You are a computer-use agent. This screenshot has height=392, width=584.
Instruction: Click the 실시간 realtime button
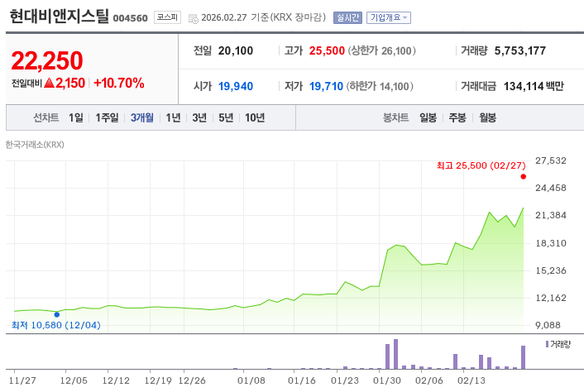[x=347, y=17]
